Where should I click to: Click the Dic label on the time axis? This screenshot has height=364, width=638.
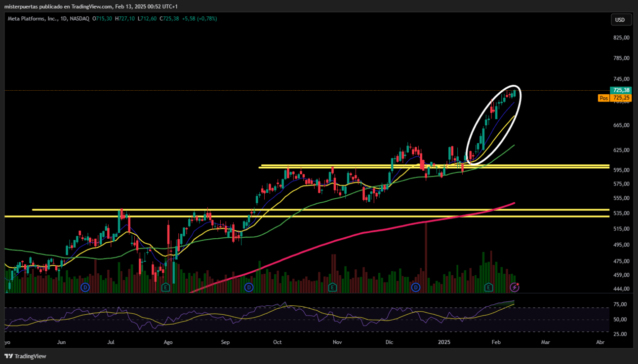(389, 342)
